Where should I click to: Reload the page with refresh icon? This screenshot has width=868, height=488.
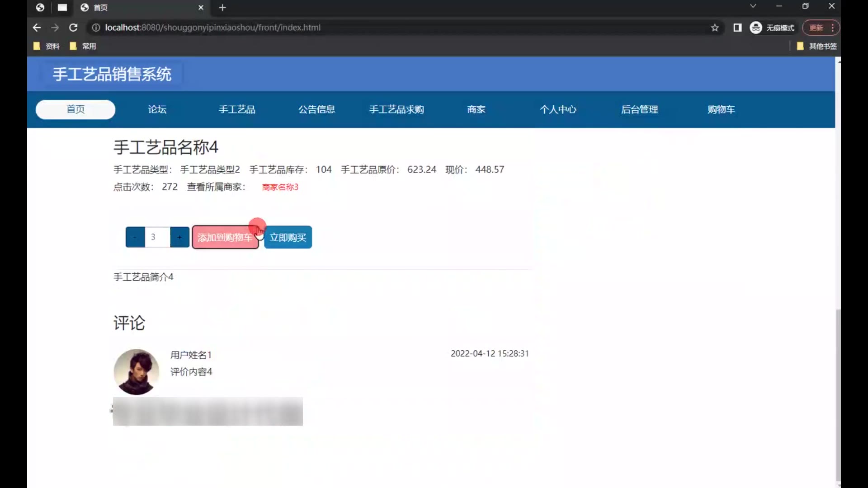[x=73, y=28]
